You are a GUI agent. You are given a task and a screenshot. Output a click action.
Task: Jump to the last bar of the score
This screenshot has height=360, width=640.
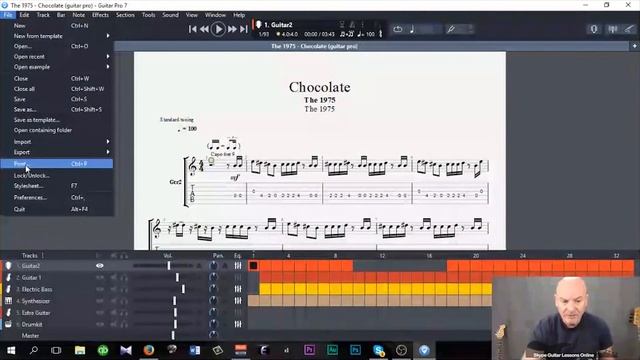click(x=244, y=29)
